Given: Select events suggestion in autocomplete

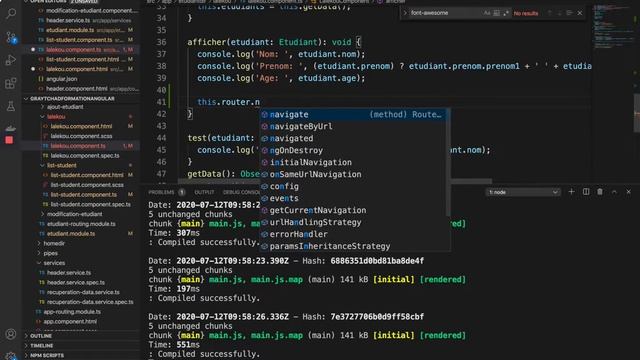Looking at the screenshot, I should pyautogui.click(x=353, y=198).
